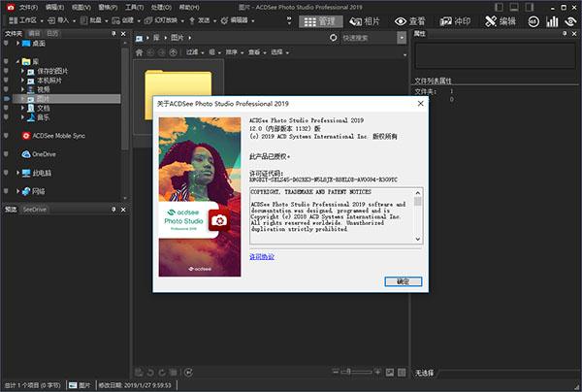Click the eye-with-arrow icon at far right
The image size is (582, 392).
(570, 21)
